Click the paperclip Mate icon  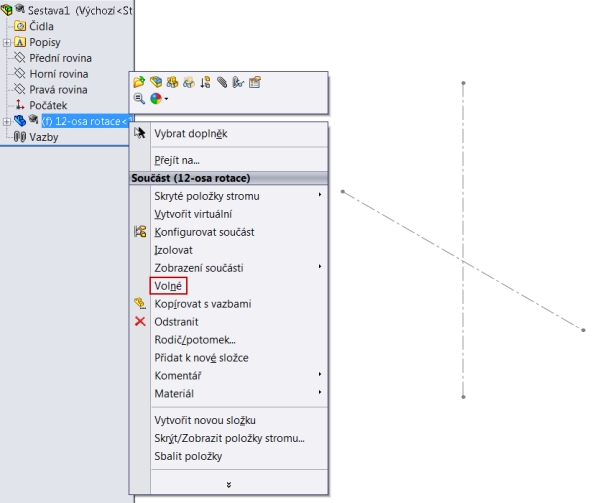click(222, 82)
